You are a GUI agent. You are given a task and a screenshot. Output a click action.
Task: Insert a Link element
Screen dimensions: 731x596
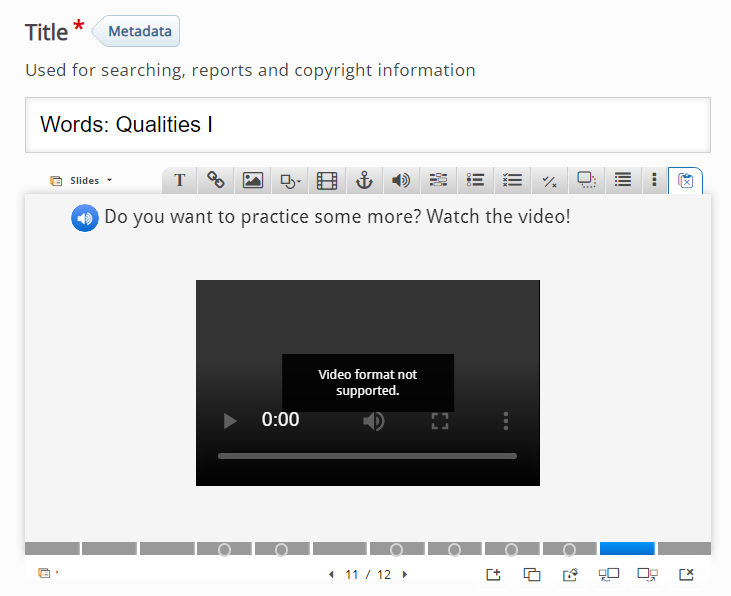tap(216, 180)
